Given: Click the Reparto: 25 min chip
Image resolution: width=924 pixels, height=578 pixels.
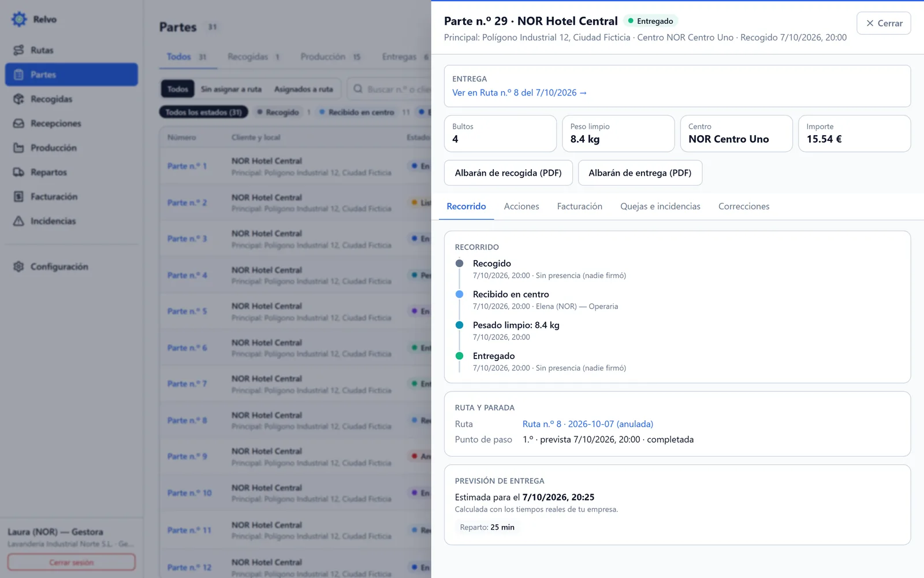Looking at the screenshot, I should [x=487, y=527].
